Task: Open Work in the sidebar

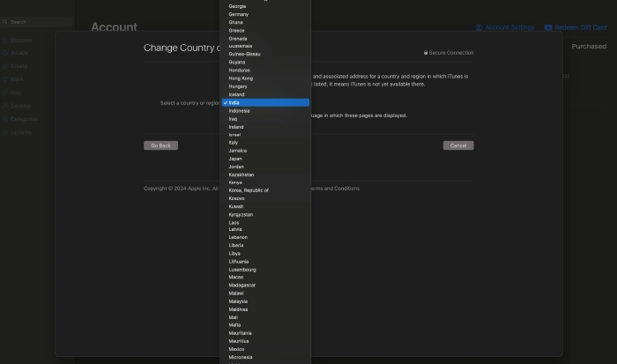Action: click(13, 79)
